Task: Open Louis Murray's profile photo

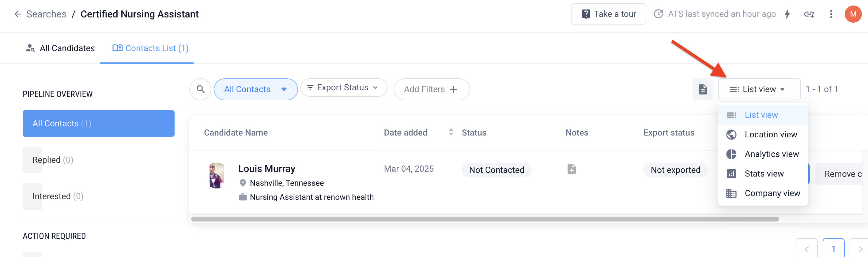Action: [x=216, y=176]
